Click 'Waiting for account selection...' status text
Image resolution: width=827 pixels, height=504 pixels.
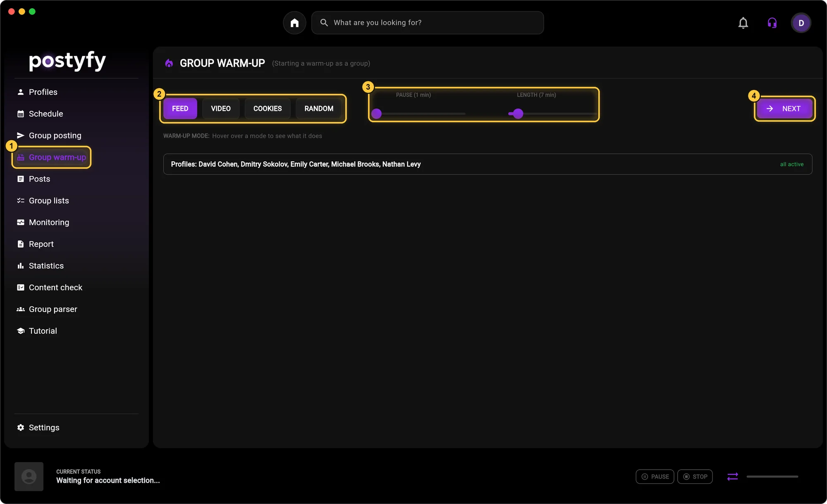point(108,480)
